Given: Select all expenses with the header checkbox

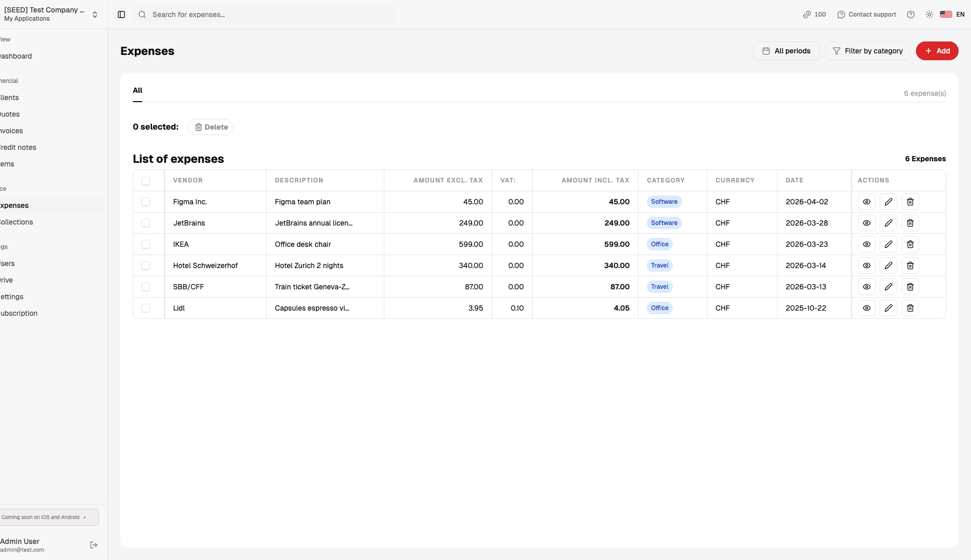Looking at the screenshot, I should [x=146, y=180].
